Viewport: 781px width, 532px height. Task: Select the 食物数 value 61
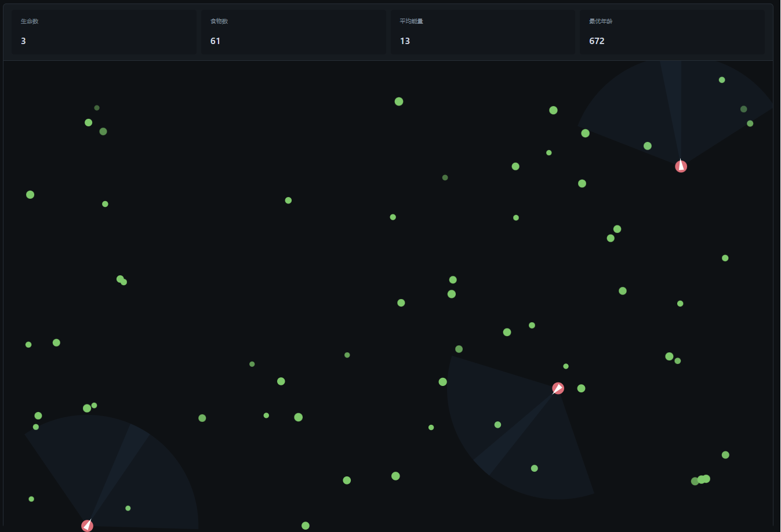pyautogui.click(x=215, y=41)
